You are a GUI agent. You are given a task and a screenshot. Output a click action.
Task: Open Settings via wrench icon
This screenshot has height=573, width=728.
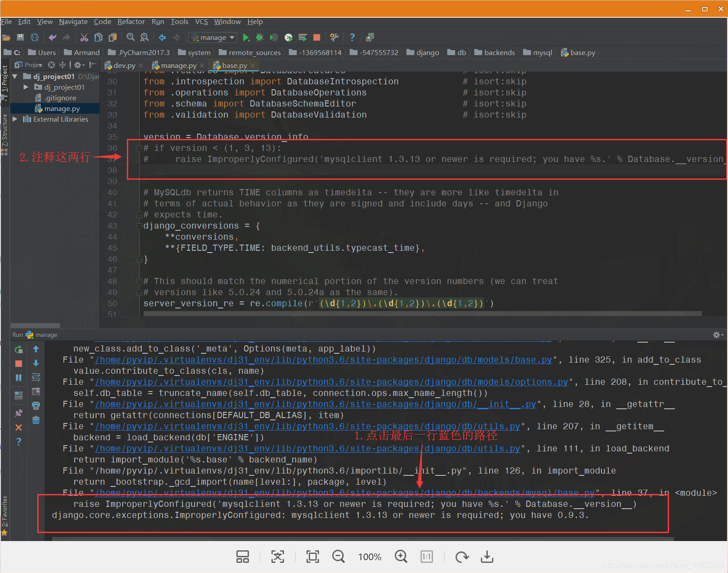334,38
